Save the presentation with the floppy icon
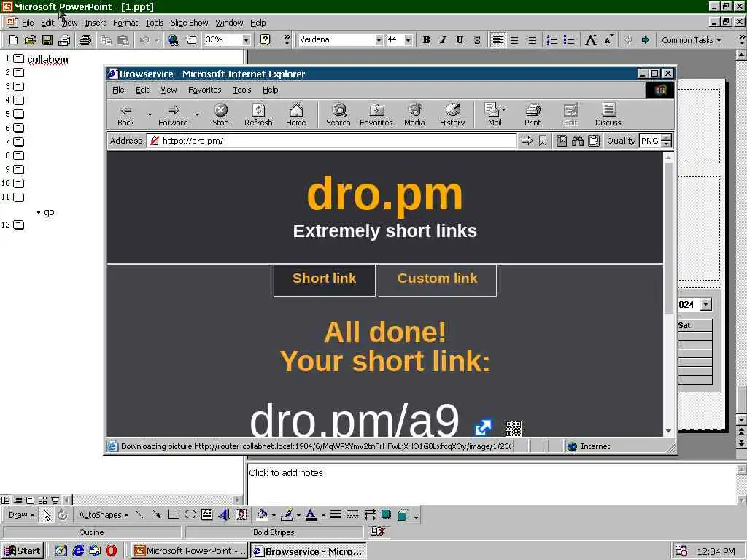Viewport: 747px width, 560px height. [47, 40]
